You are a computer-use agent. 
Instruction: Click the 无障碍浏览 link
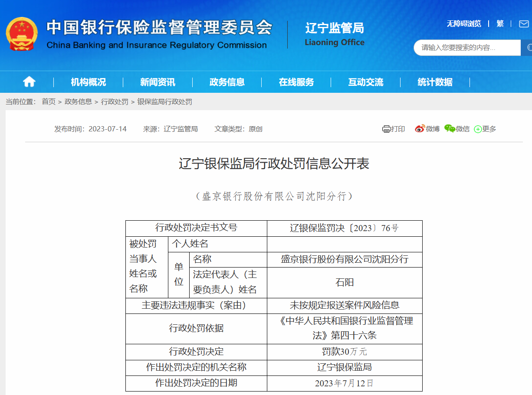[x=464, y=24]
